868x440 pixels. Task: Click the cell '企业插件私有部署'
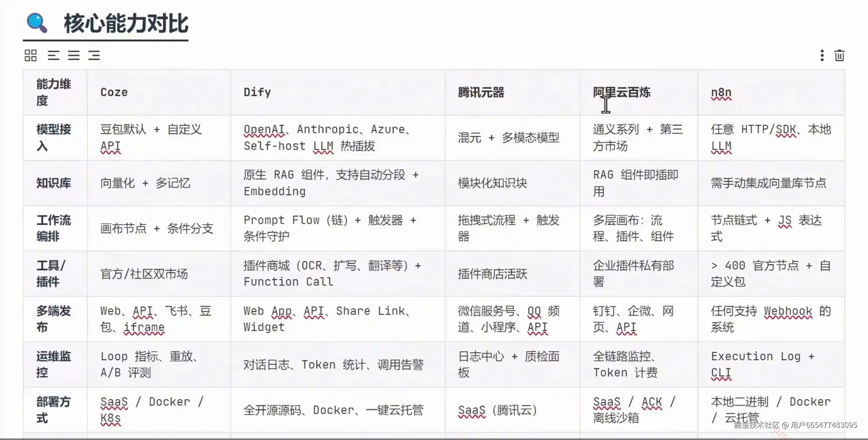pos(639,274)
